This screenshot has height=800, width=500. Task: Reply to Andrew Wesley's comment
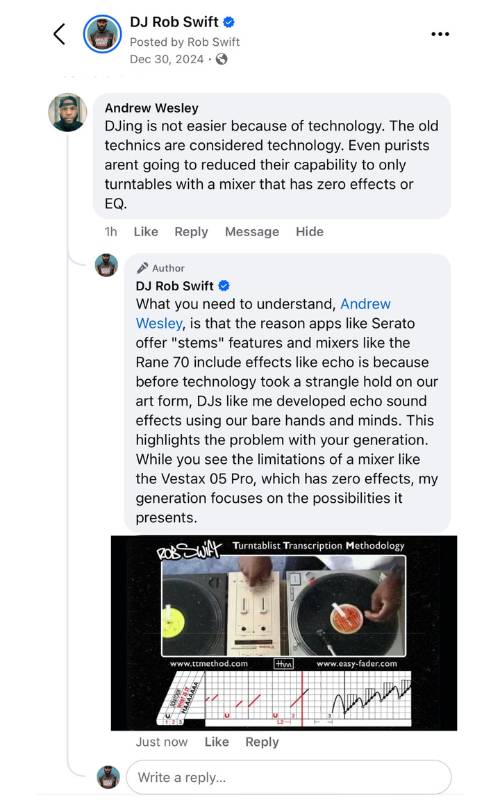tap(191, 232)
